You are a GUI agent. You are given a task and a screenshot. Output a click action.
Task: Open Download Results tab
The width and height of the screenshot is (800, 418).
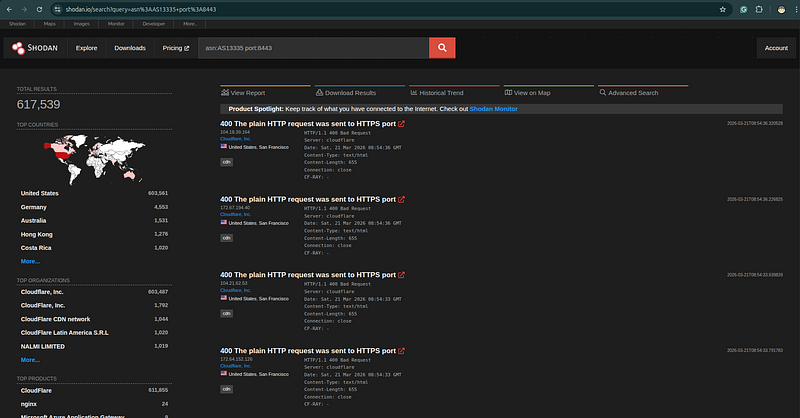point(346,93)
